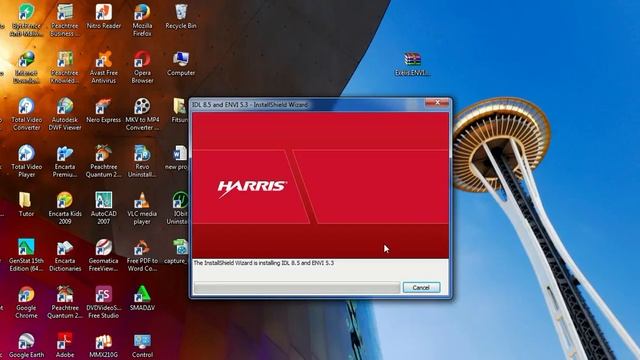Click the Harris logo splash image

click(320, 185)
